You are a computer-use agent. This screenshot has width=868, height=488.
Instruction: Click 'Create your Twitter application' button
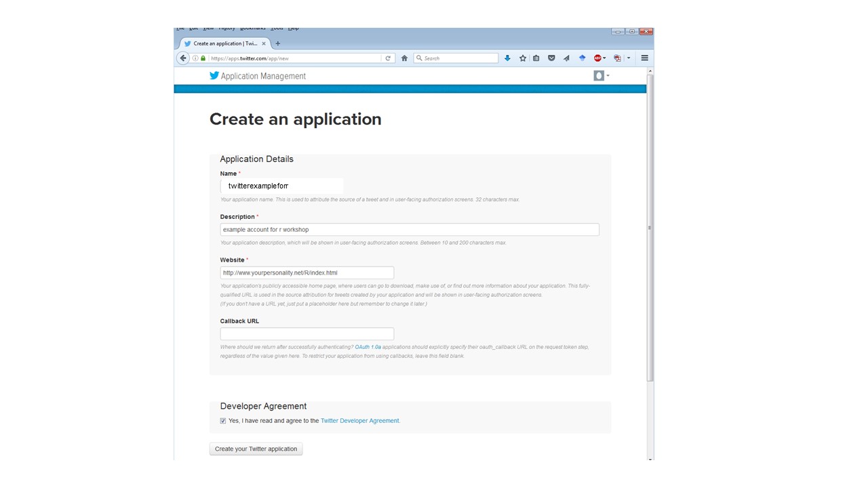(x=256, y=449)
